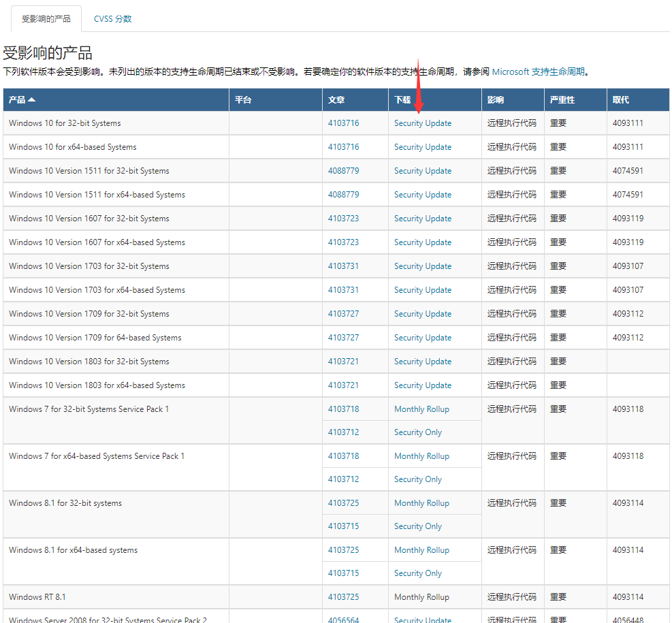Download Security Update for Version 1709 64-based
The height and width of the screenshot is (623, 672).
point(423,338)
